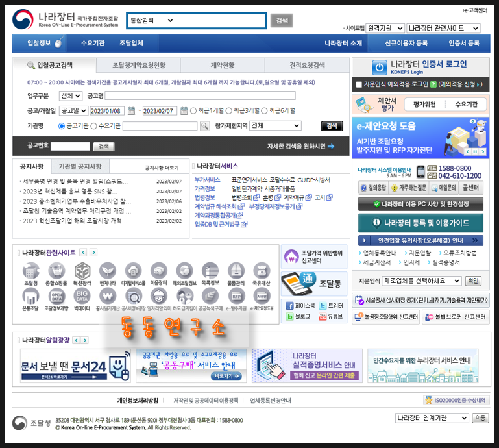Open the 제조업체를 선택하세요 dropdown
Screen dimensions: 499x448
(x=422, y=281)
